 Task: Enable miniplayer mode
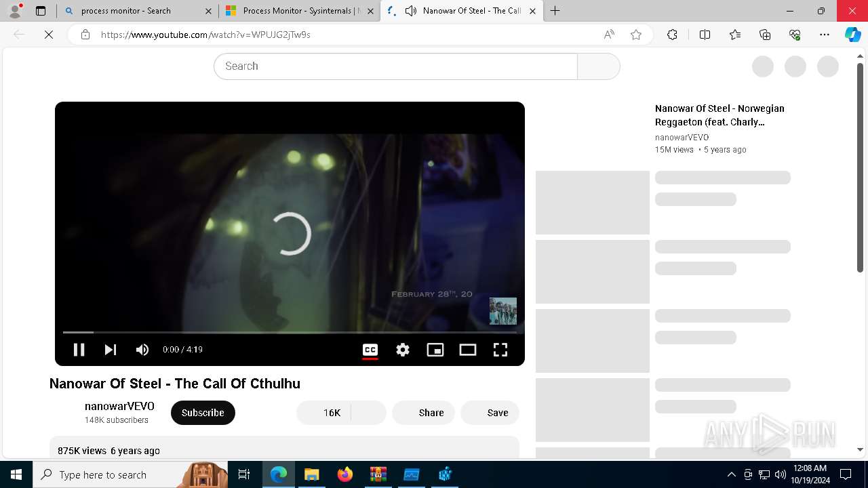[x=435, y=350]
